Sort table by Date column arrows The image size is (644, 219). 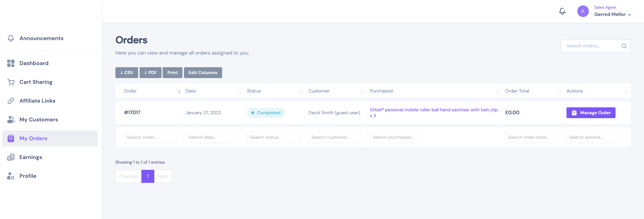coord(239,91)
